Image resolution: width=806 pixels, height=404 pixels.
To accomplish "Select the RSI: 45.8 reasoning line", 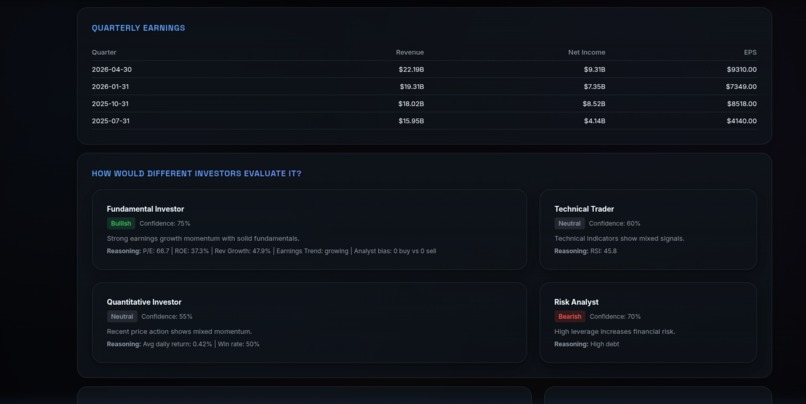I will click(x=585, y=251).
